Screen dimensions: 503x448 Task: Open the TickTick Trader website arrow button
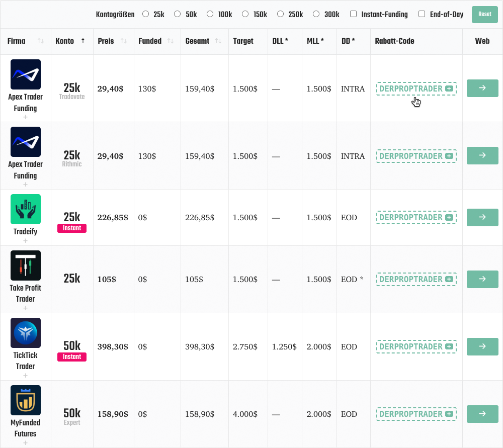point(482,346)
